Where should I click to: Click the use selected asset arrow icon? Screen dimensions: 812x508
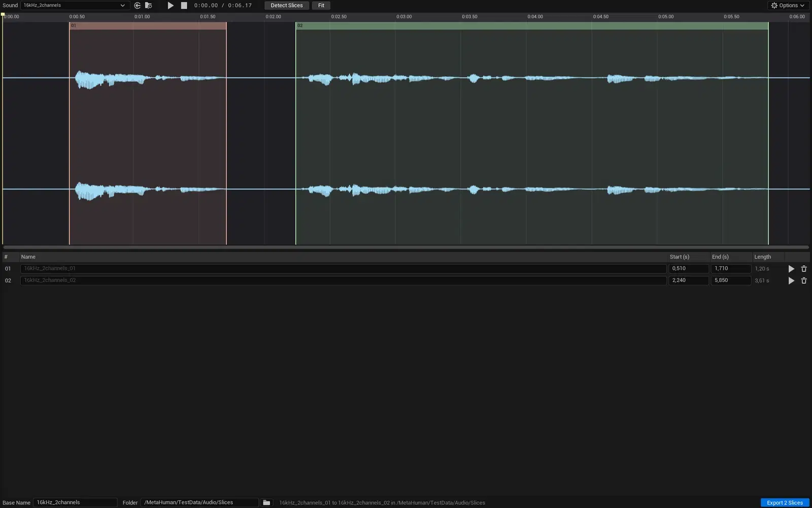[138, 6]
